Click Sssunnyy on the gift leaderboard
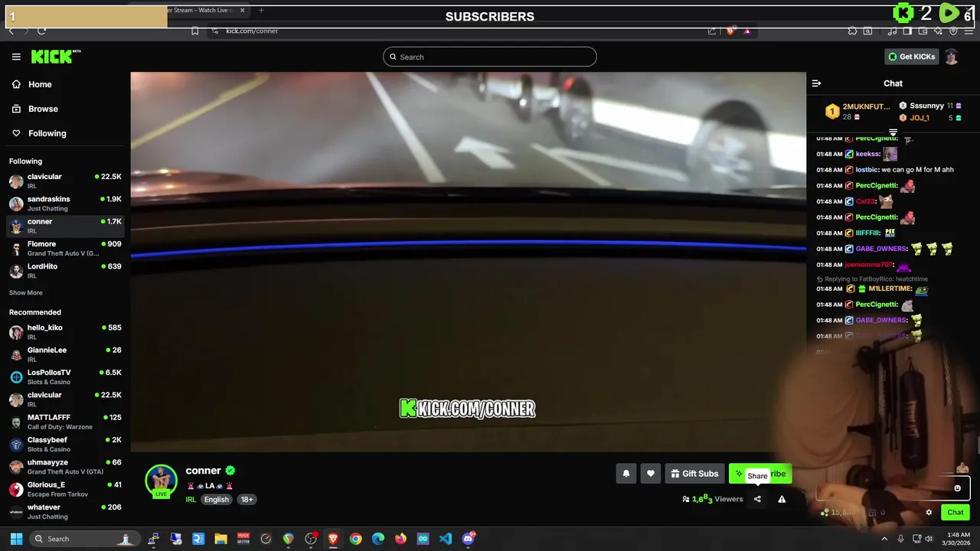 [x=926, y=106]
